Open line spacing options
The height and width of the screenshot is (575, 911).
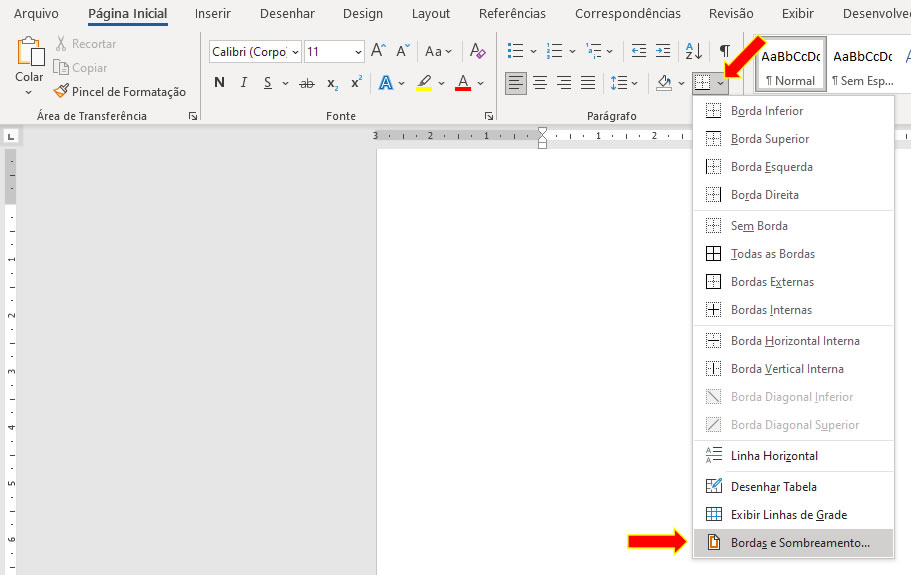pyautogui.click(x=623, y=83)
